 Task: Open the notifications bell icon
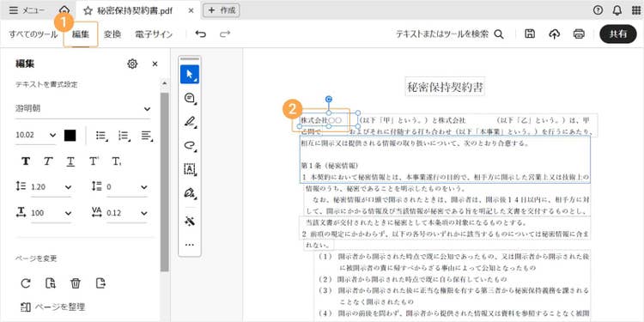617,10
